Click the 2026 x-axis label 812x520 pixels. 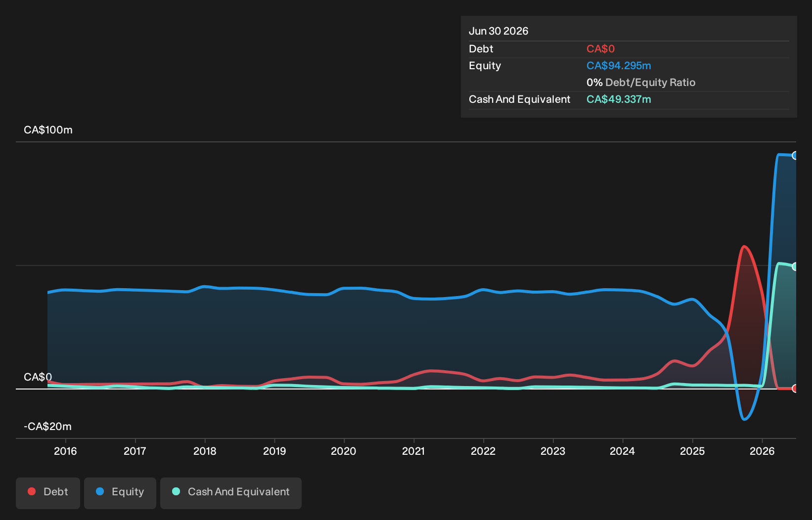(762, 451)
